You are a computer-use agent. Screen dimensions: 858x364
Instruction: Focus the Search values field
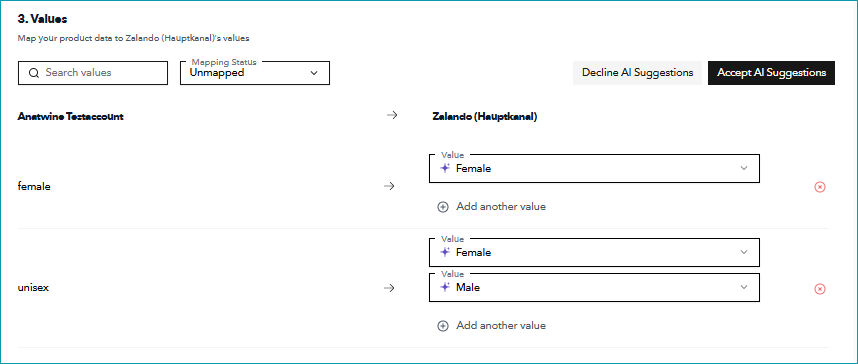click(93, 73)
